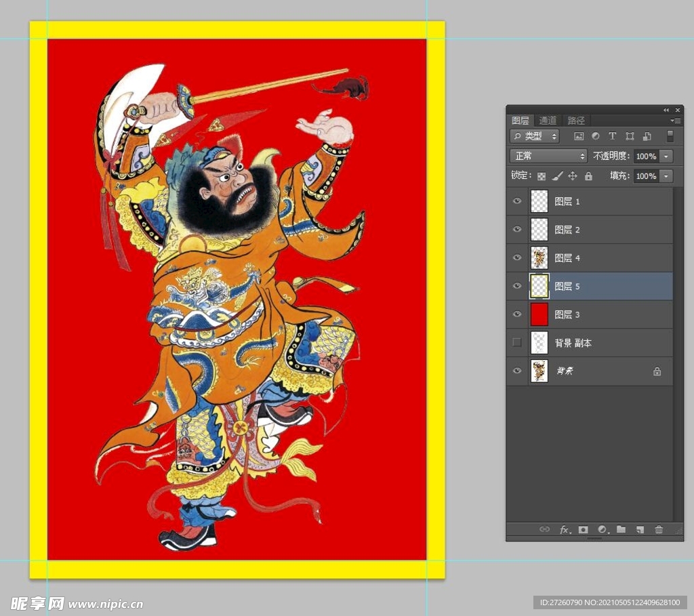This screenshot has height=616, width=694.
Task: Show the hidden 背景 副本 layer
Action: pyautogui.click(x=518, y=343)
